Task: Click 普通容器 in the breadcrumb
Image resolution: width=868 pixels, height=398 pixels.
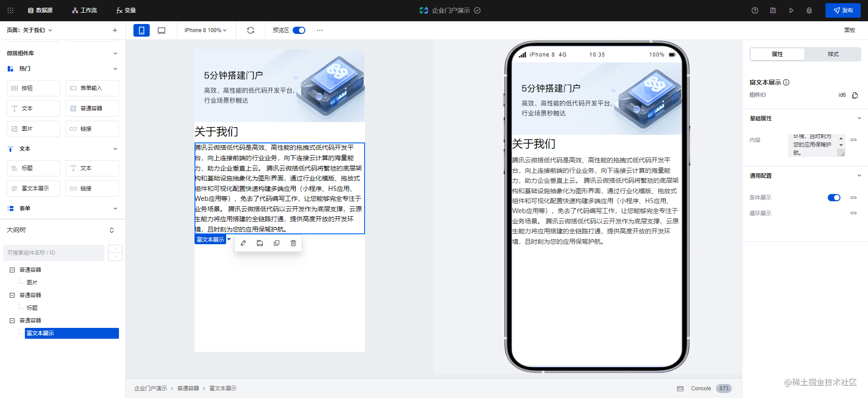Action: point(188,389)
